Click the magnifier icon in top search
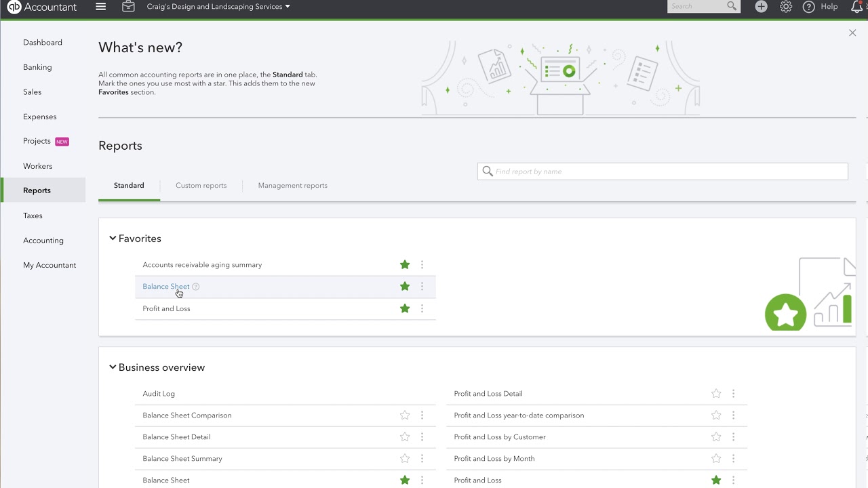This screenshot has height=488, width=868. click(732, 6)
